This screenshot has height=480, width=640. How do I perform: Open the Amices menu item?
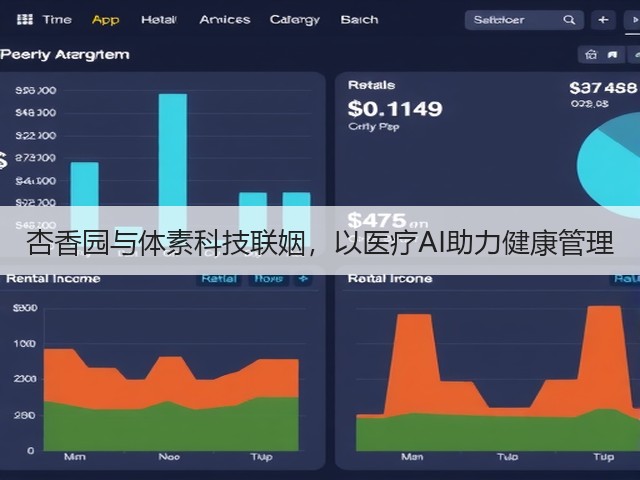(225, 20)
